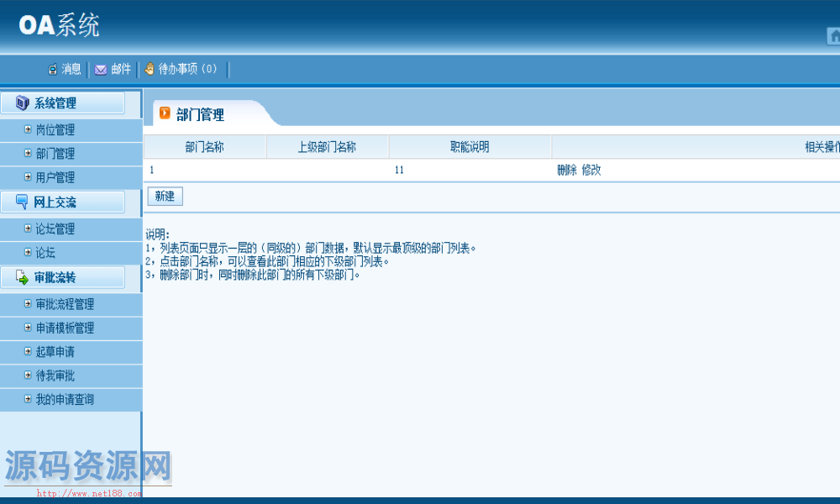Screen dimensions: 840x504
Task: Click the bullet icon beside 论坛
Action: tap(28, 252)
